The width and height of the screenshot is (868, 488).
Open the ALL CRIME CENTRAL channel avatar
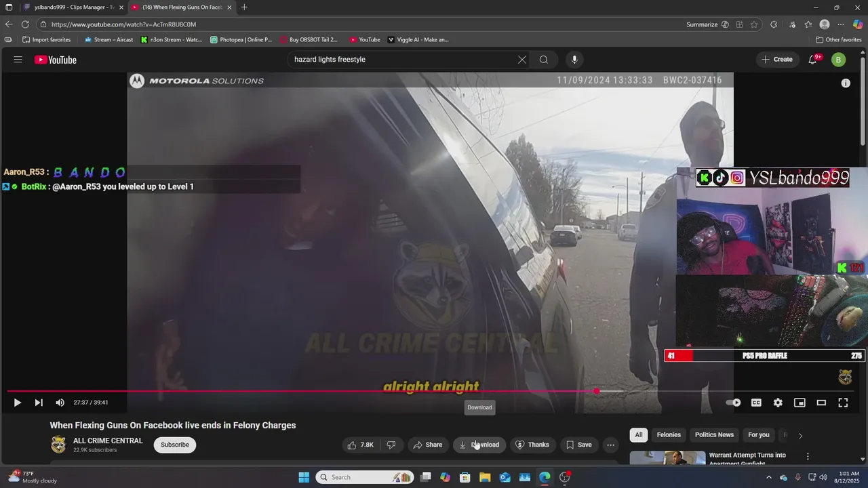tap(58, 445)
